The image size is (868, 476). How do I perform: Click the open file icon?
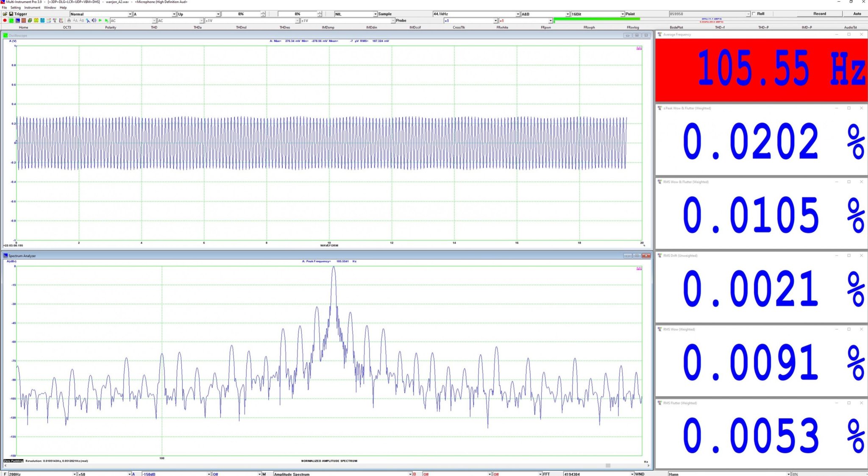pos(5,14)
